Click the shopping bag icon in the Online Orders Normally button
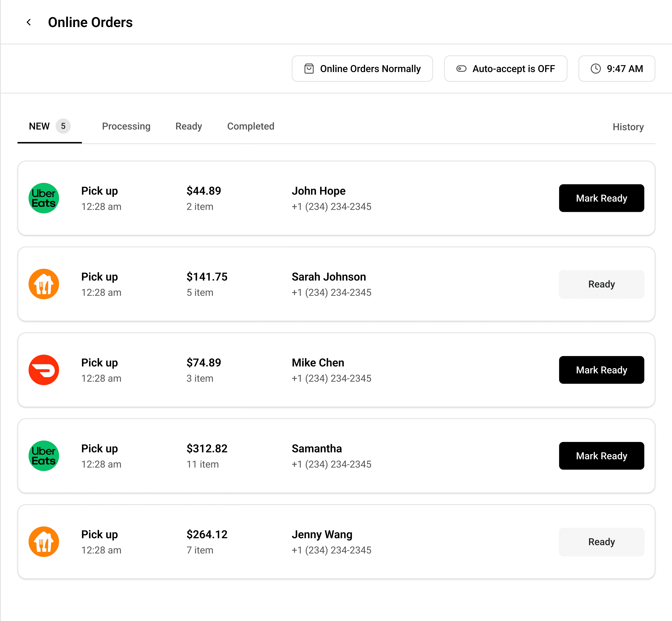 [x=309, y=69]
